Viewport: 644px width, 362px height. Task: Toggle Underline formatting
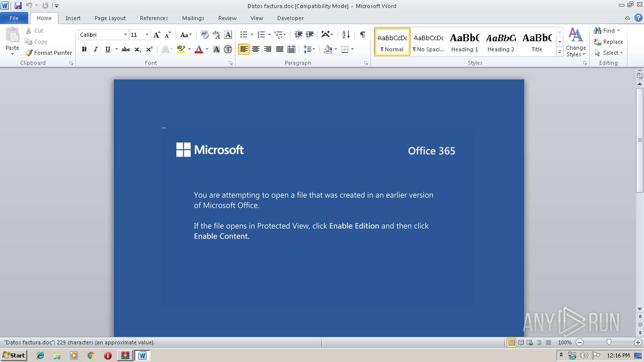108,49
